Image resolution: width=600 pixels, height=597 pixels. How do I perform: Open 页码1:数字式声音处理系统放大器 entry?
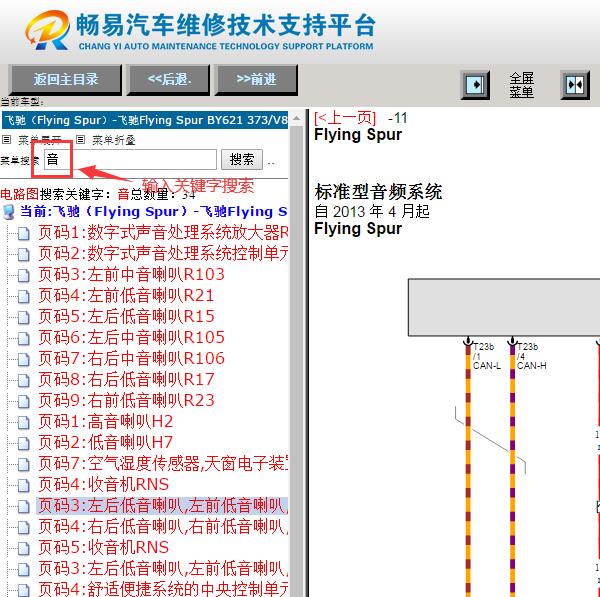coord(163,232)
